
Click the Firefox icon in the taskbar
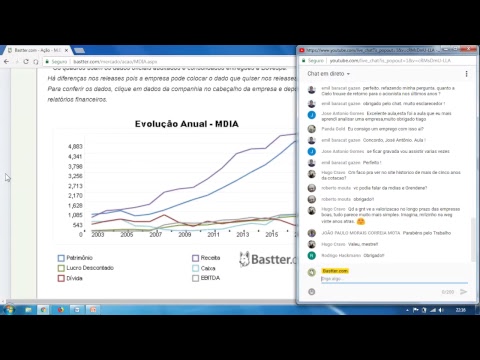[x=60, y=310]
